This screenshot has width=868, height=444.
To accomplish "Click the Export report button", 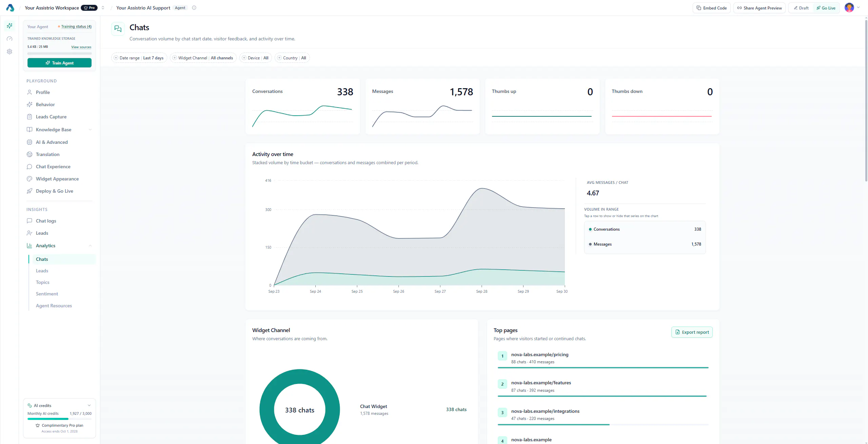I will [x=692, y=332].
